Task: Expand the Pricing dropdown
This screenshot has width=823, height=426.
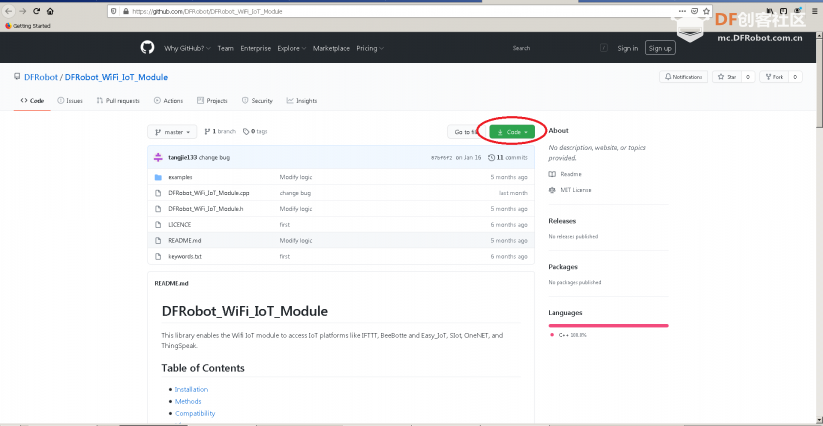Action: pos(370,48)
